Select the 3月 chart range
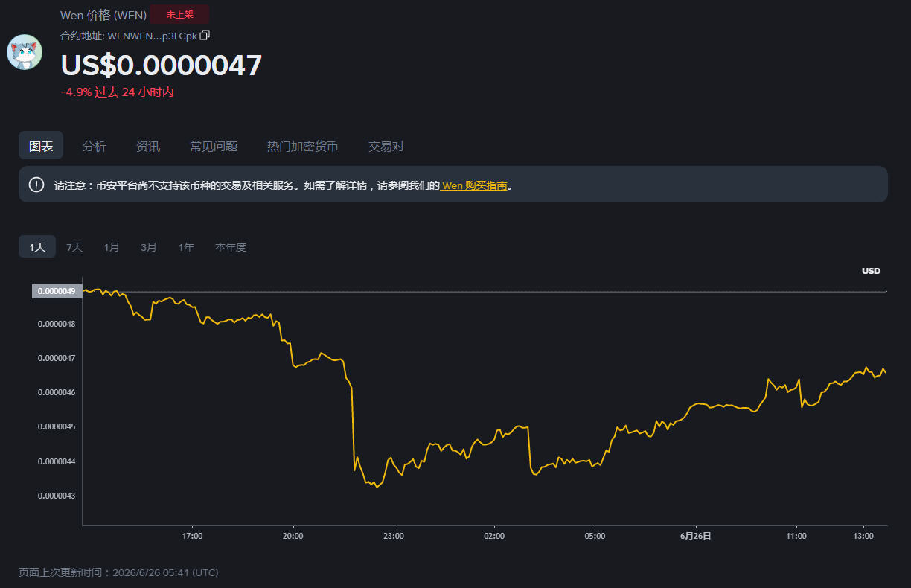This screenshot has width=911, height=588. (149, 247)
